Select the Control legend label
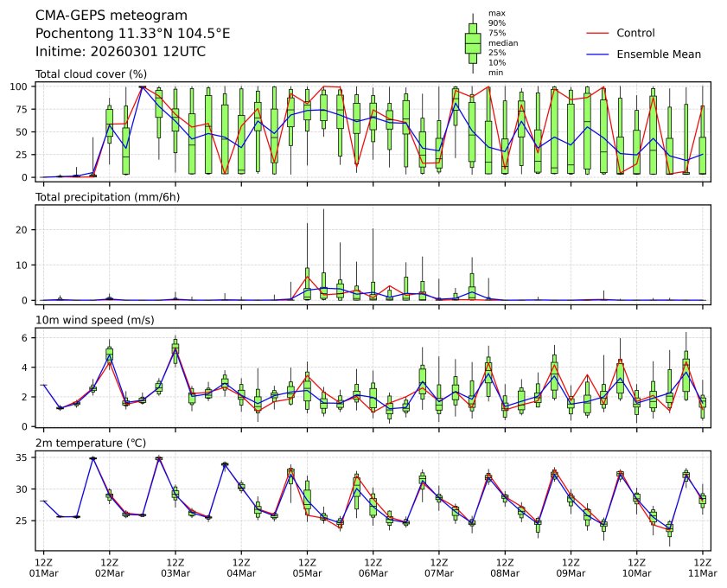The image size is (727, 588). [635, 33]
